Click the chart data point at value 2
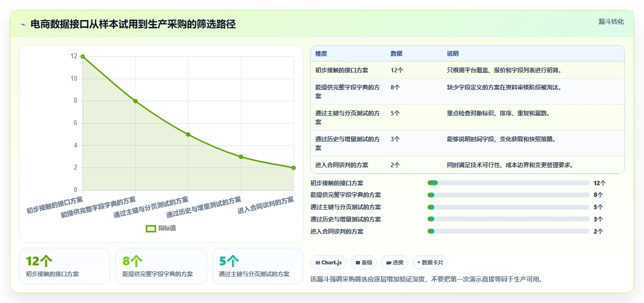 tap(294, 168)
